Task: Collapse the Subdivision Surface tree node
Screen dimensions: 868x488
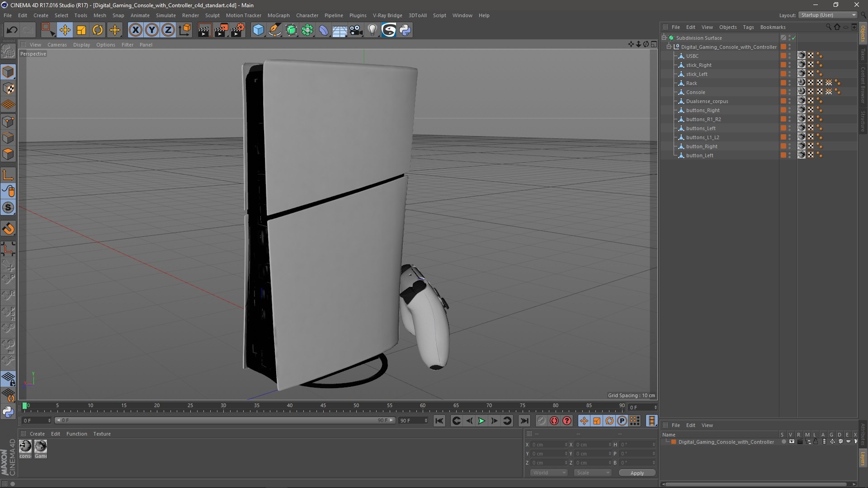Action: [664, 38]
